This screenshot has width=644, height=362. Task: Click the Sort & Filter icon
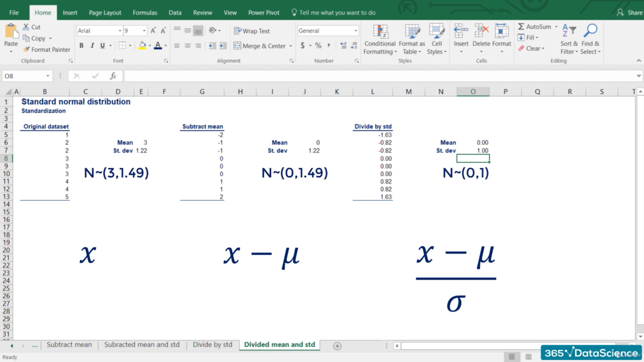click(569, 31)
